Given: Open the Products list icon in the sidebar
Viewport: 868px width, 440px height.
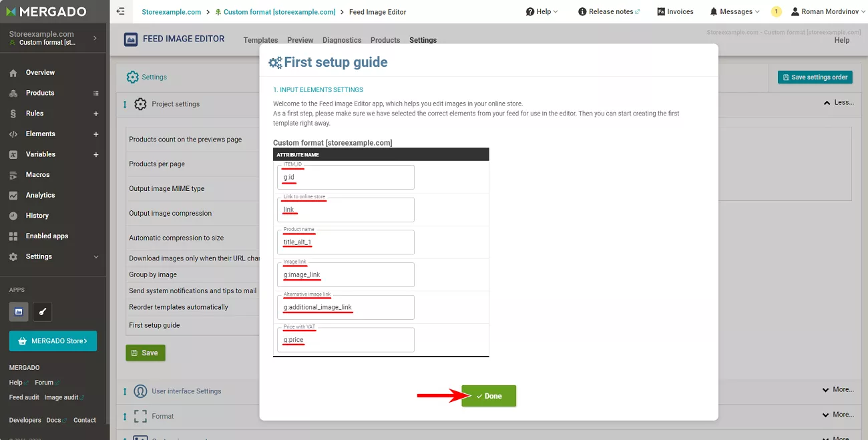Looking at the screenshot, I should click(96, 93).
